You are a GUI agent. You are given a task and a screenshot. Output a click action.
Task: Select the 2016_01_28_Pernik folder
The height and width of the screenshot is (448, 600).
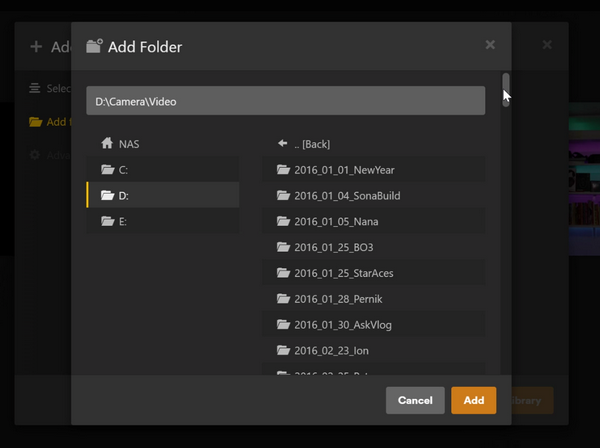coord(340,300)
